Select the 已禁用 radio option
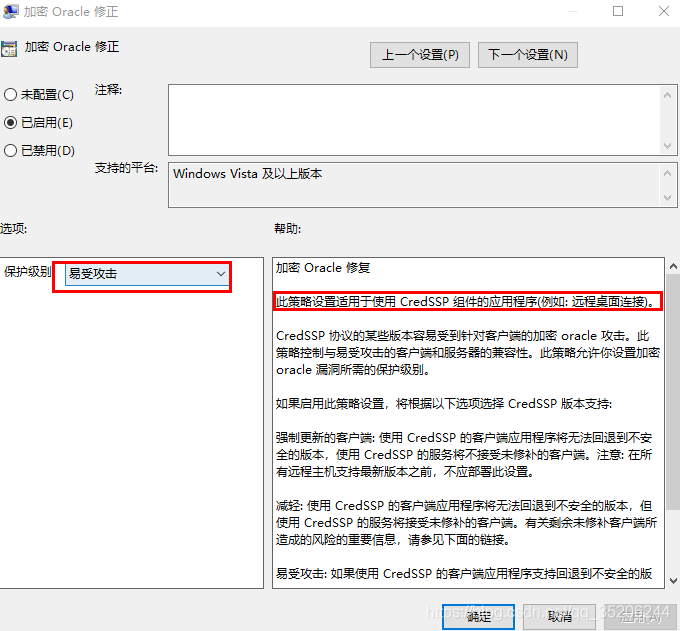 (x=11, y=151)
